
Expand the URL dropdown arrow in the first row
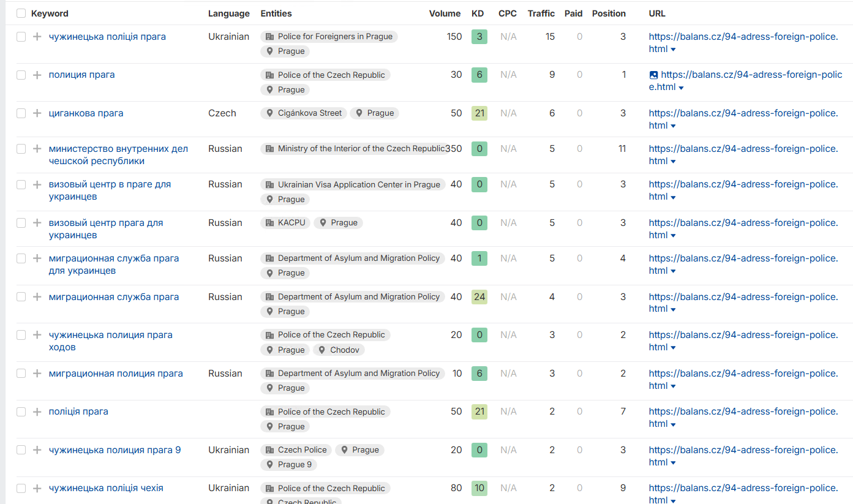(674, 50)
